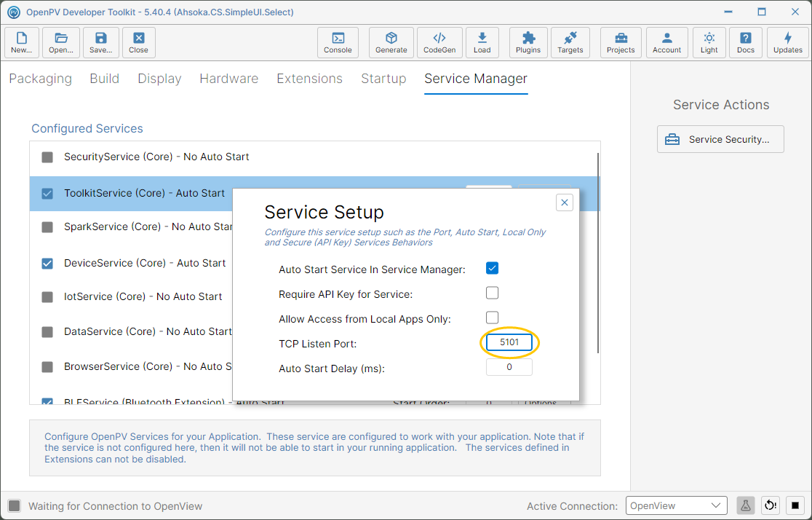Open the Projects toolbar item
The height and width of the screenshot is (520, 812).
click(x=621, y=42)
